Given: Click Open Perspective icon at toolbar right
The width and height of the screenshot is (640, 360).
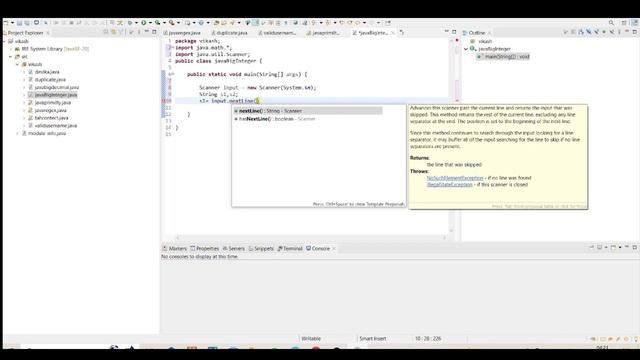Looking at the screenshot, I should point(624,23).
